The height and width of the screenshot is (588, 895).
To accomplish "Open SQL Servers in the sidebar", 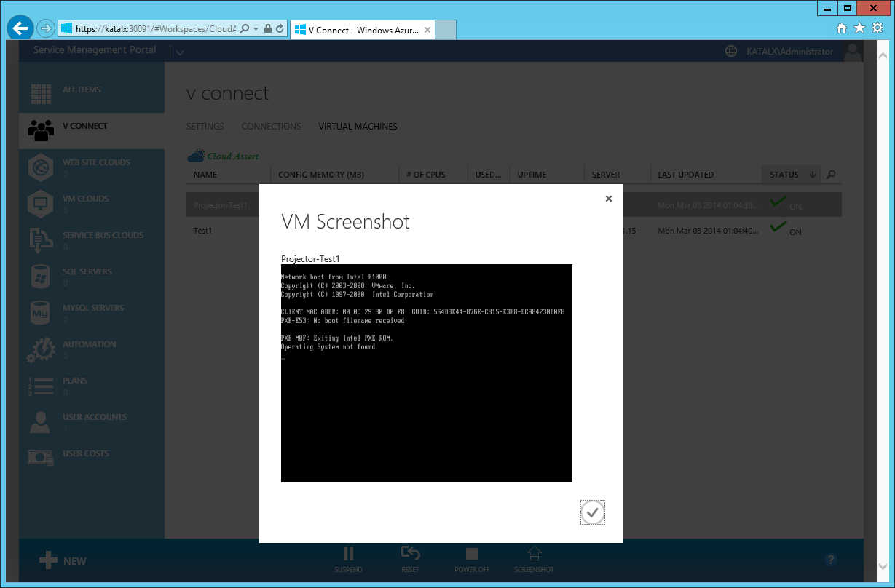I will pos(92,277).
